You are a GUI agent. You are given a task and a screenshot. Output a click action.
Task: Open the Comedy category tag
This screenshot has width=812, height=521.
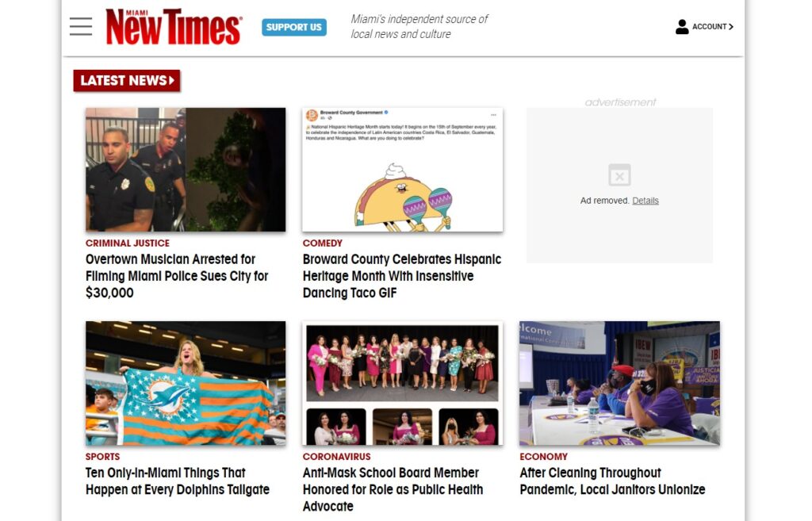point(323,243)
